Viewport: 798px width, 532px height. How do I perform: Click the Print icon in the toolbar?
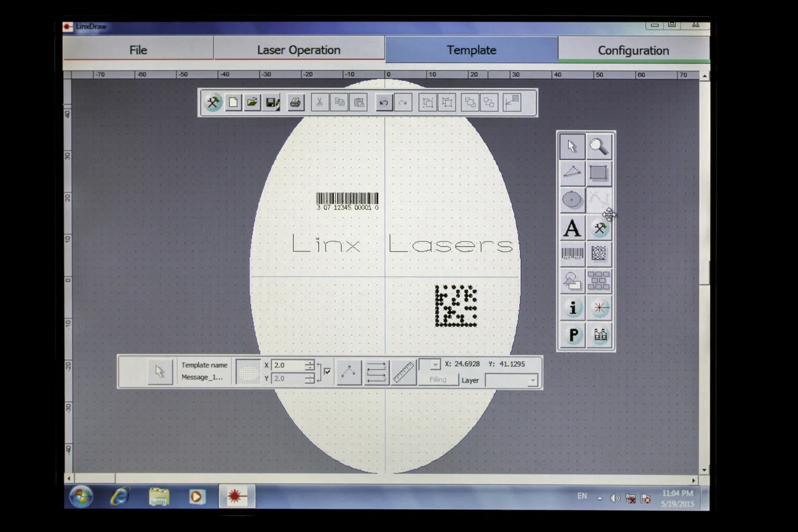[295, 103]
